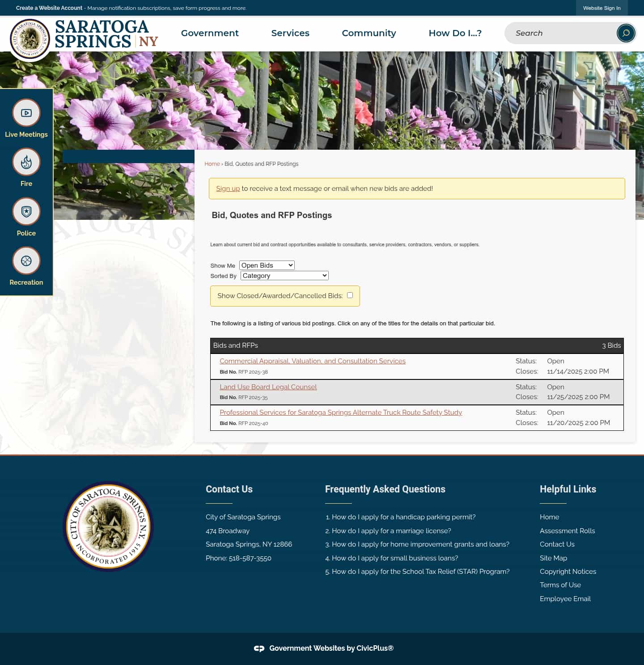Enable Show Closed/Awarded/Cancelled Bids
Image resolution: width=644 pixels, height=665 pixels.
coord(350,295)
